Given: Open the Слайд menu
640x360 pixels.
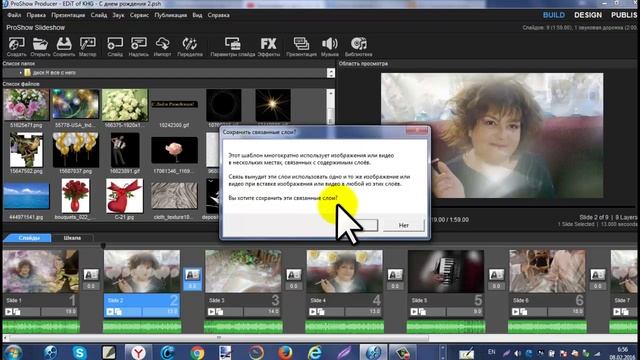Looking at the screenshot, I should click(x=99, y=15).
